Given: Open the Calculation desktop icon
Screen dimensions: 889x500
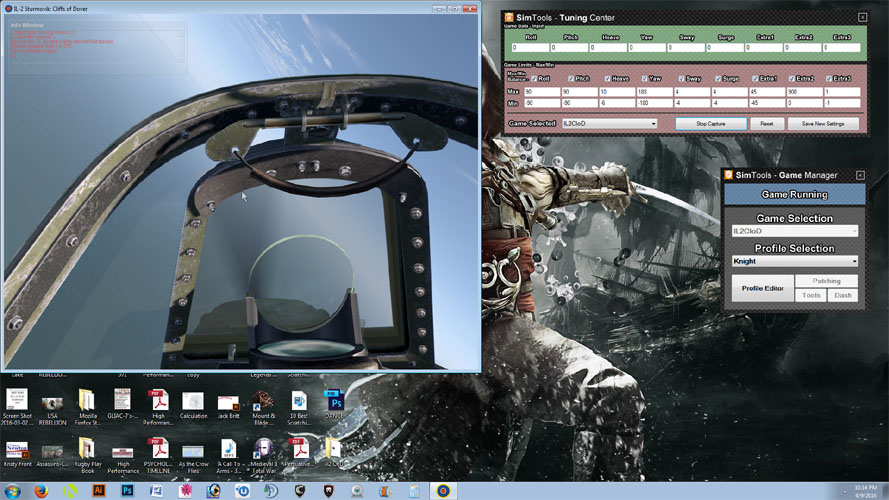Looking at the screenshot, I should click(193, 400).
